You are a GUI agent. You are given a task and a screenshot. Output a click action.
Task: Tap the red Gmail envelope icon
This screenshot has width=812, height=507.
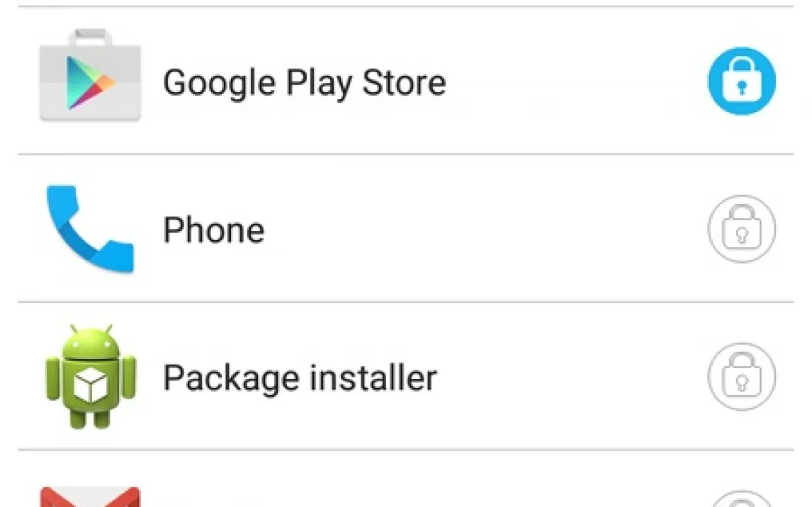90,497
